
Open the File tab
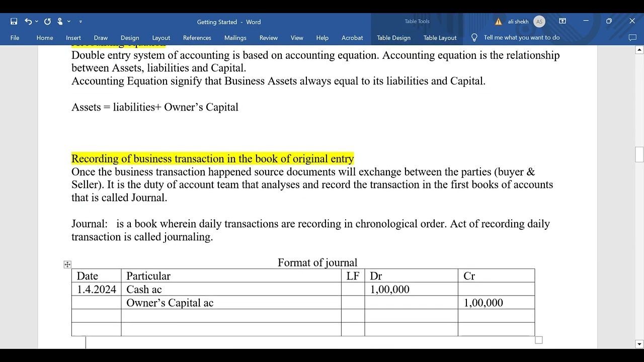[15, 38]
